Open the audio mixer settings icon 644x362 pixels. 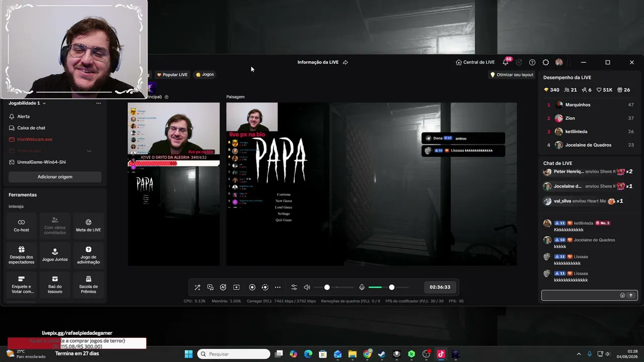click(294, 287)
